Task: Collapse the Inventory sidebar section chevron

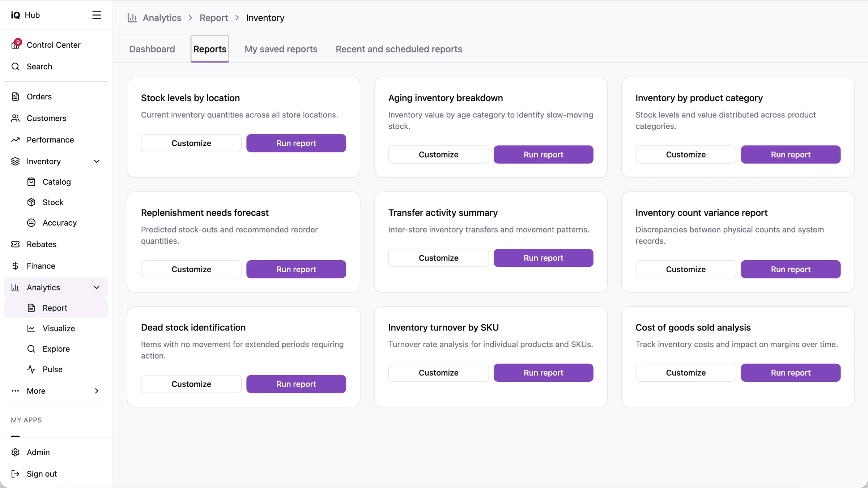Action: tap(97, 162)
